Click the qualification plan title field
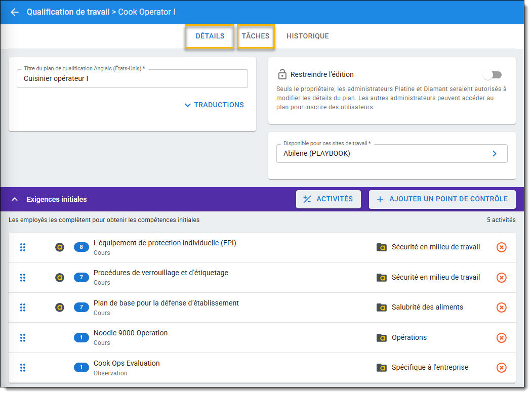 pos(132,79)
